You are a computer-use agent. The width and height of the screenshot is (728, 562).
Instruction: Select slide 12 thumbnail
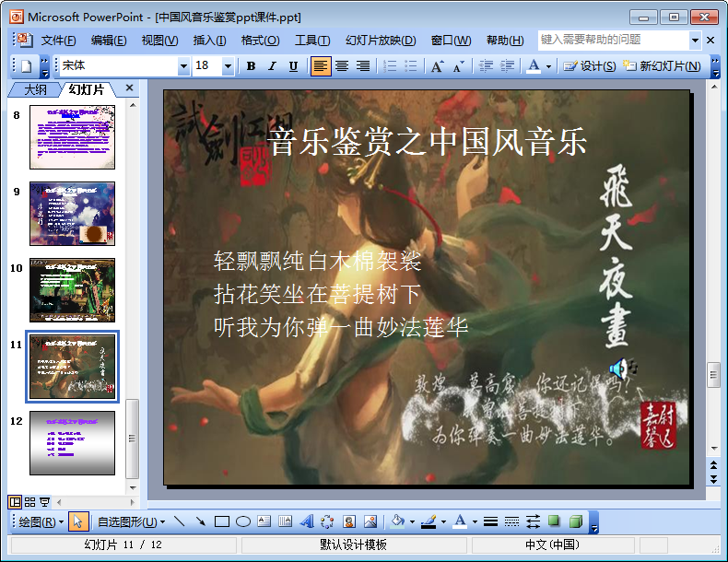coord(73,443)
